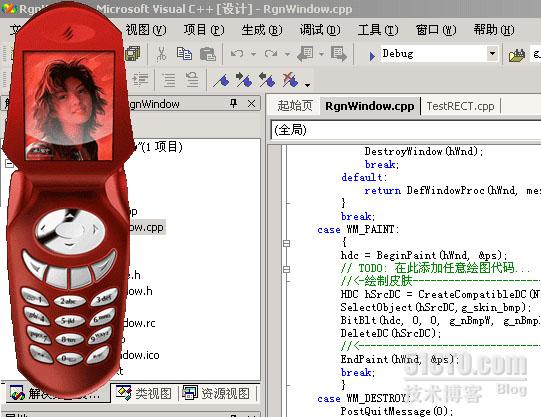Click the 2abc key on phone skin

pos(69,302)
